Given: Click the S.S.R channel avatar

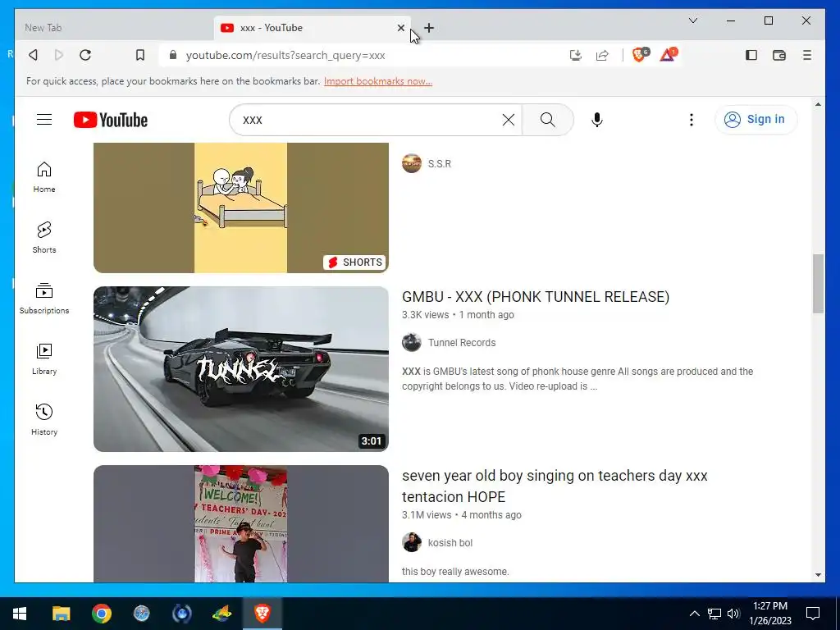Looking at the screenshot, I should (x=412, y=164).
